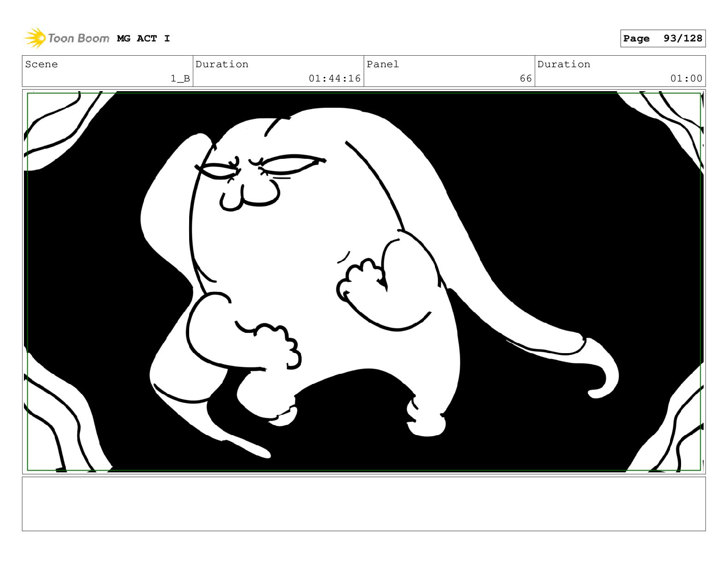Click the panel duration value '01:00'

687,79
